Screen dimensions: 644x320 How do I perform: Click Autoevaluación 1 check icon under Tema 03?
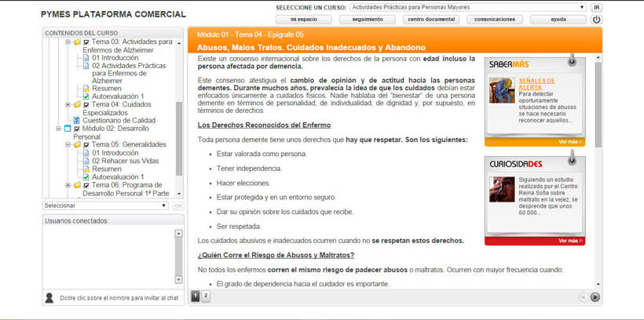(86, 96)
